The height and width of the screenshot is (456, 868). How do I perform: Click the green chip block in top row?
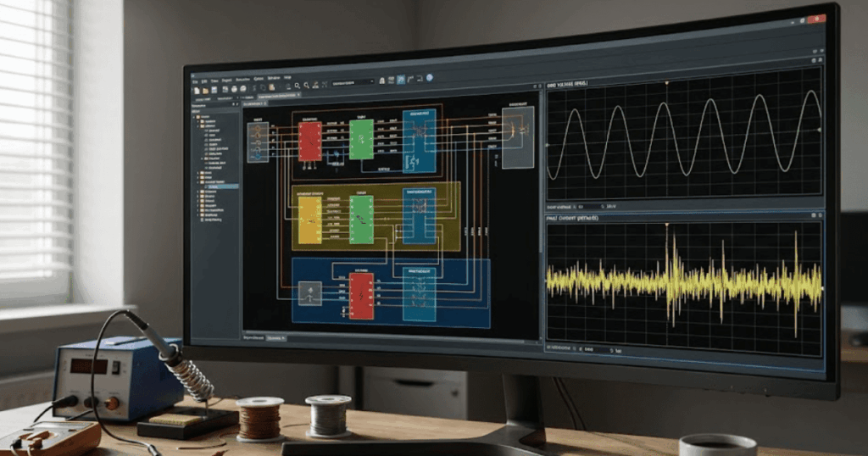361,138
